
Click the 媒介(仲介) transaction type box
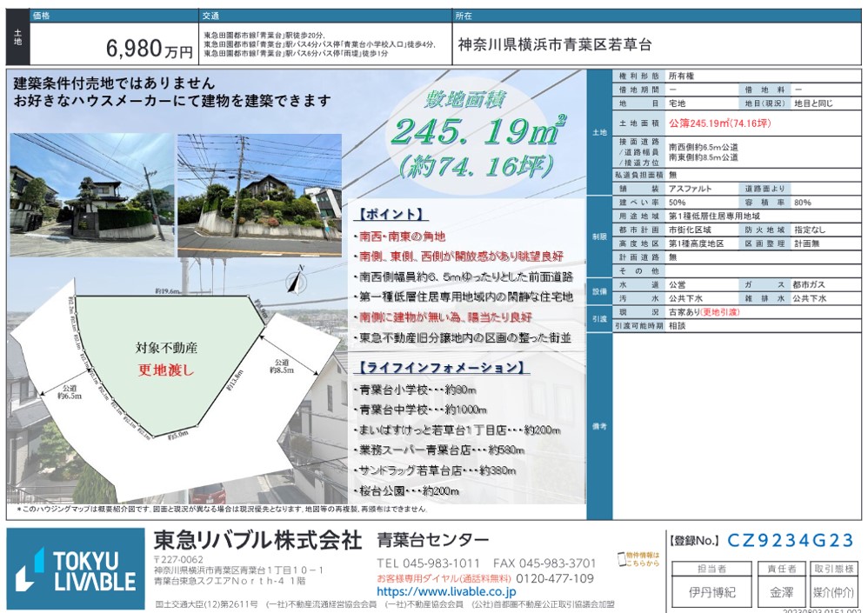tap(832, 592)
